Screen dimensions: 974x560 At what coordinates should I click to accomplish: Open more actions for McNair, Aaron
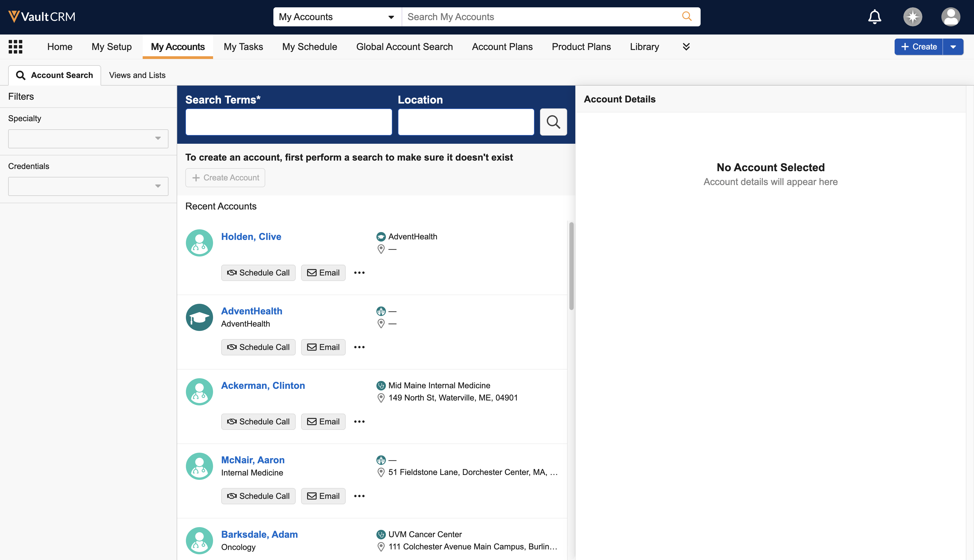click(359, 496)
